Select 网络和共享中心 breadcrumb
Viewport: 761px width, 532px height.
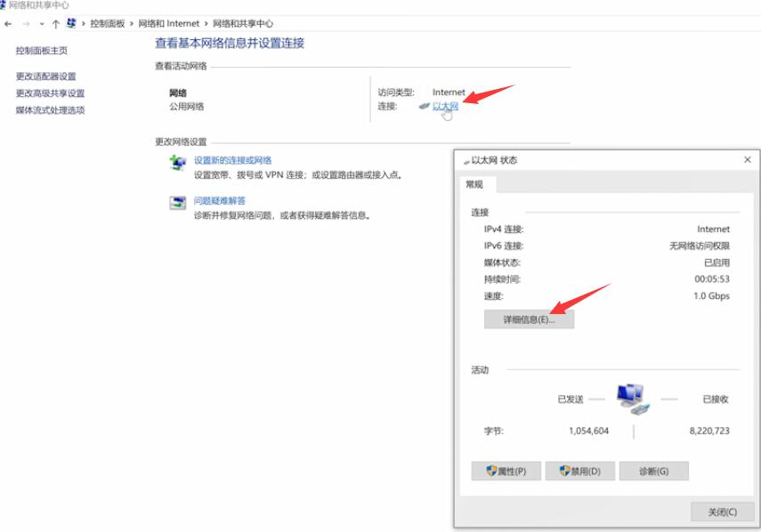[243, 23]
